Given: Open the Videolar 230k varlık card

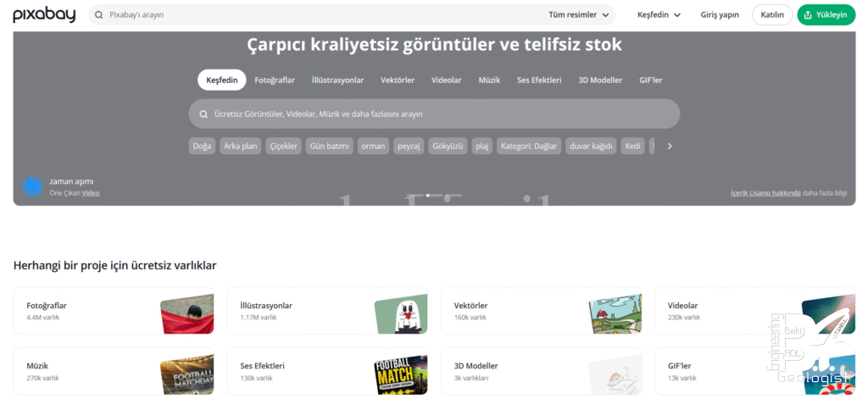Looking at the screenshot, I should click(755, 311).
